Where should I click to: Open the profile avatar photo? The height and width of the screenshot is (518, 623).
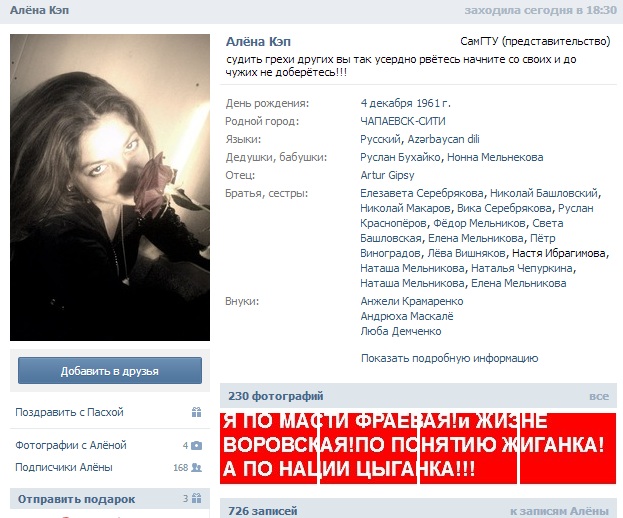[x=110, y=187]
